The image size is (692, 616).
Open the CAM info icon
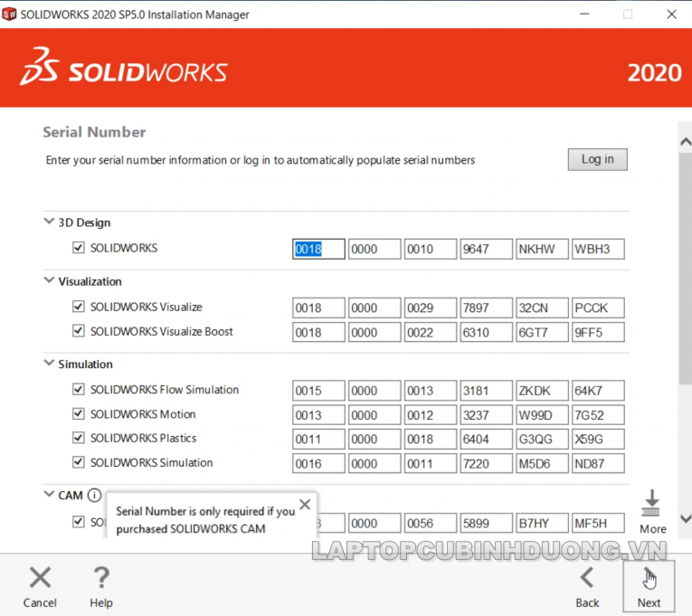point(94,495)
